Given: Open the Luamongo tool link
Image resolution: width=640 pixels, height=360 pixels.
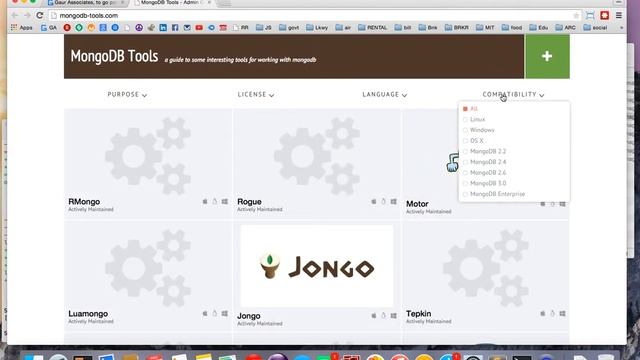Looking at the screenshot, I should coord(88,314).
